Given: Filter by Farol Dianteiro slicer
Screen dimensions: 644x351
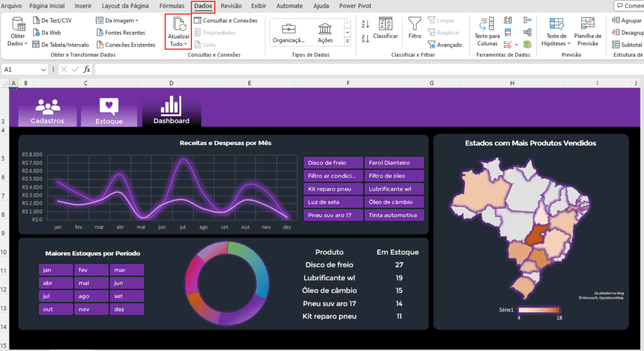Looking at the screenshot, I should click(x=394, y=163).
